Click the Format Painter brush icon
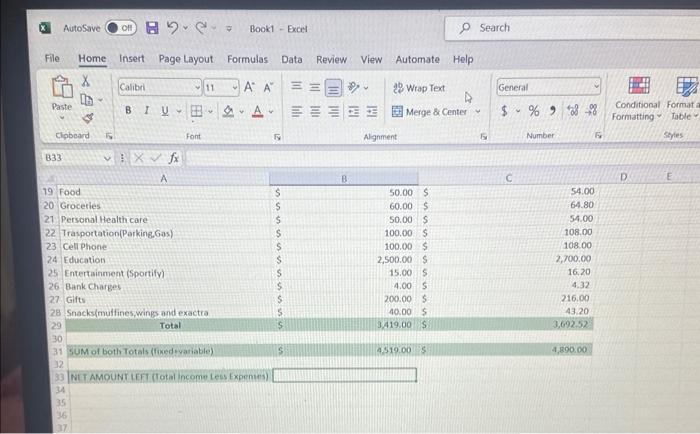The image size is (700, 434). click(88, 118)
